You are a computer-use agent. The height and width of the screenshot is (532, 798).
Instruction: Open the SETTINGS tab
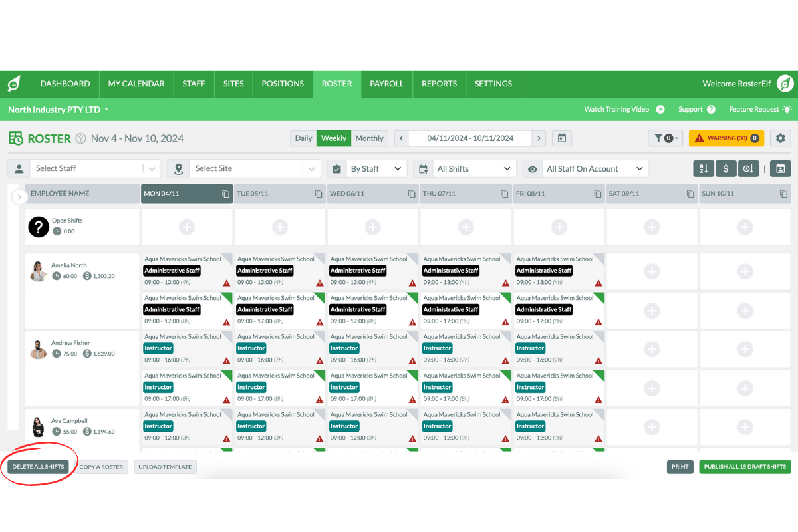pos(493,84)
